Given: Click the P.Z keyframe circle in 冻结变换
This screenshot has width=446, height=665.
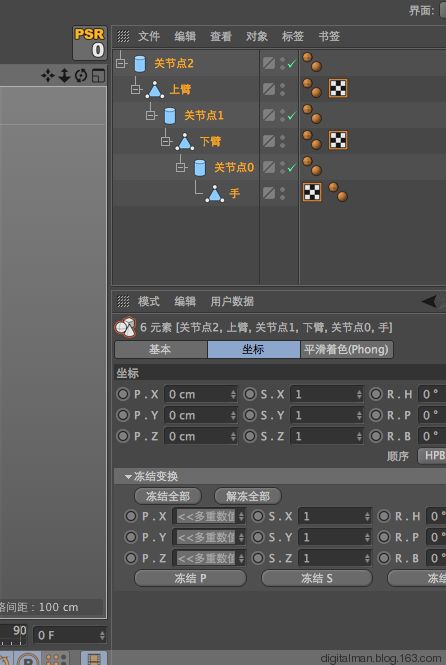Looking at the screenshot, I should tap(131, 558).
